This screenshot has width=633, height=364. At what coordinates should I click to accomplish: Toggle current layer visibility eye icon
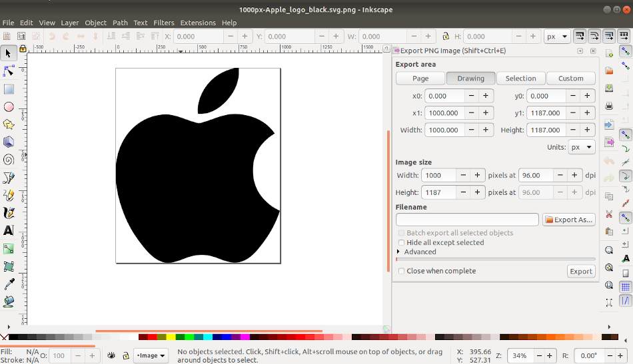111,355
